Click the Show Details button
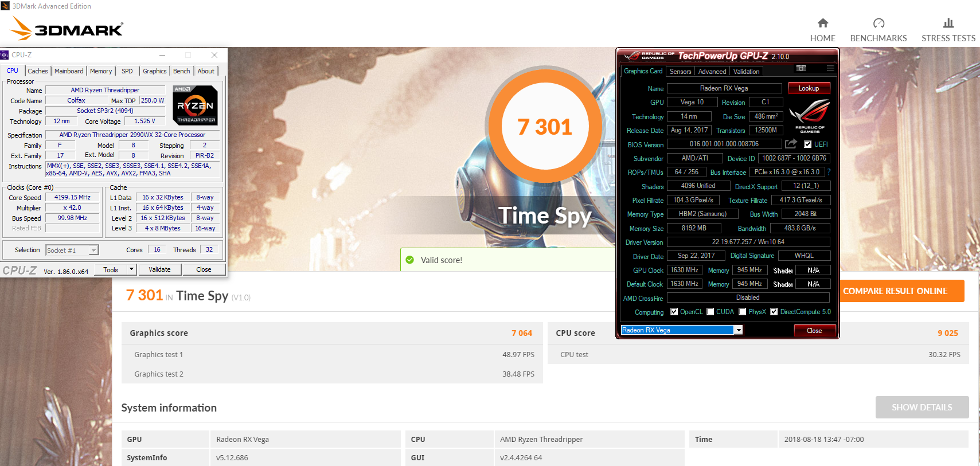 click(922, 407)
